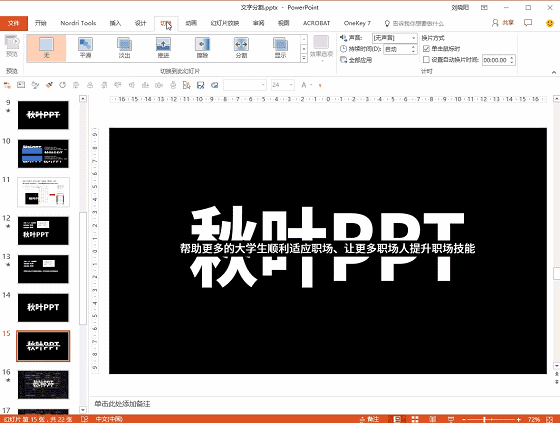This screenshot has width=560, height=423.
Task: Enable the auto advance after time checkbox
Action: [426, 60]
